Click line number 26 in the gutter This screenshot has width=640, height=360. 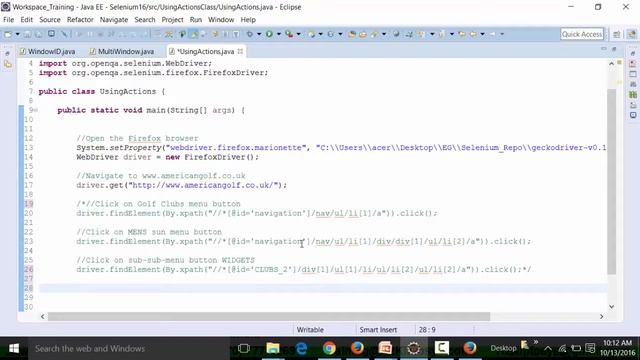[29, 269]
